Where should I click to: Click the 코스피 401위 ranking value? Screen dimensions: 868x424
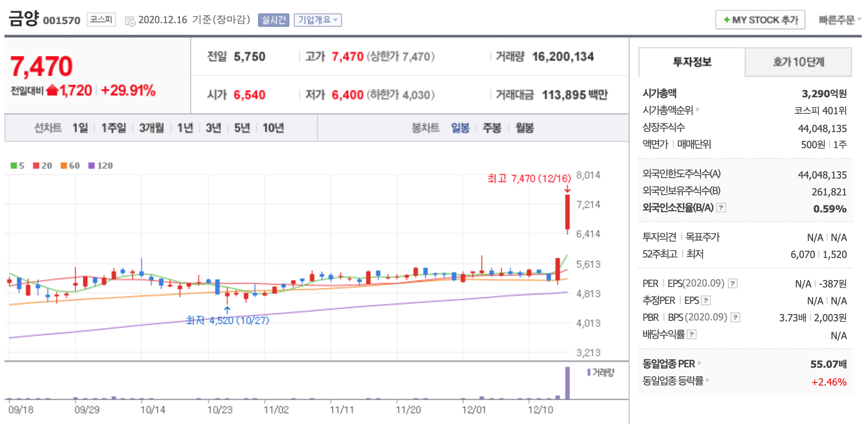point(821,111)
